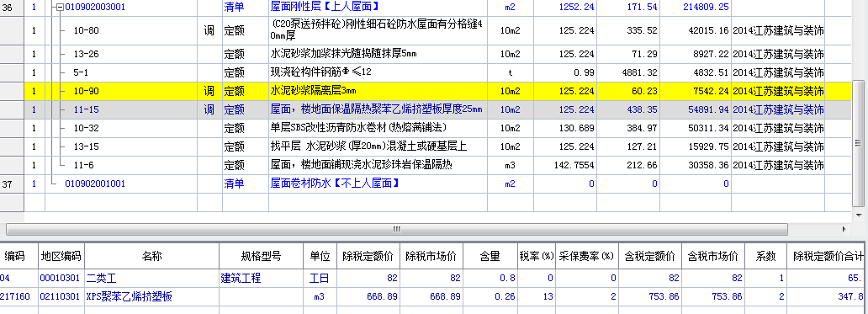Select quota code 11-15

click(x=87, y=109)
